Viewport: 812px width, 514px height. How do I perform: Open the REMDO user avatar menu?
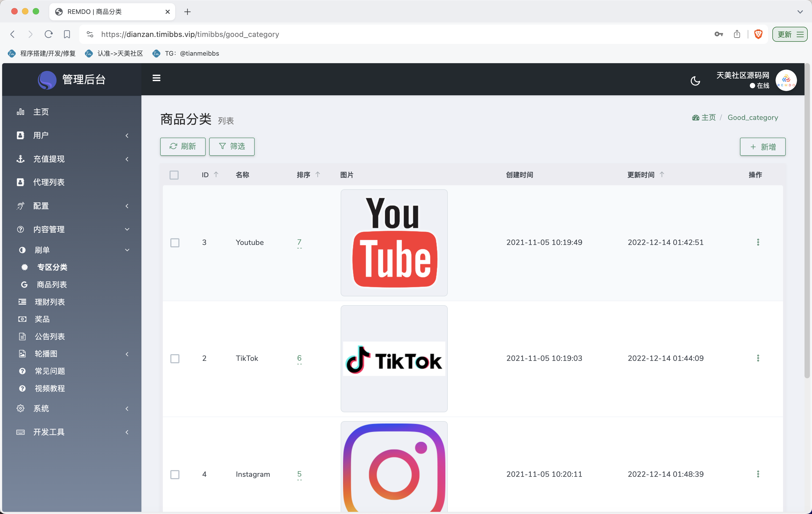coord(786,80)
